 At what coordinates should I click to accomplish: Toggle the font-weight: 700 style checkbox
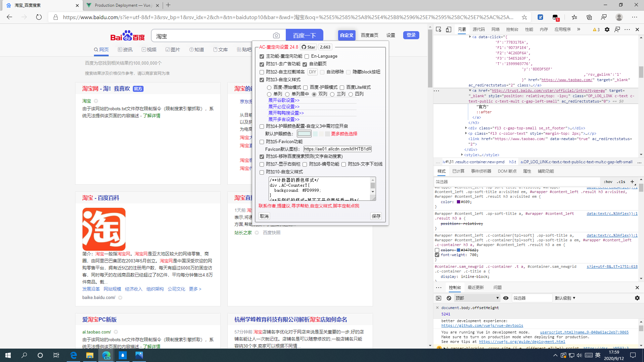pyautogui.click(x=437, y=255)
